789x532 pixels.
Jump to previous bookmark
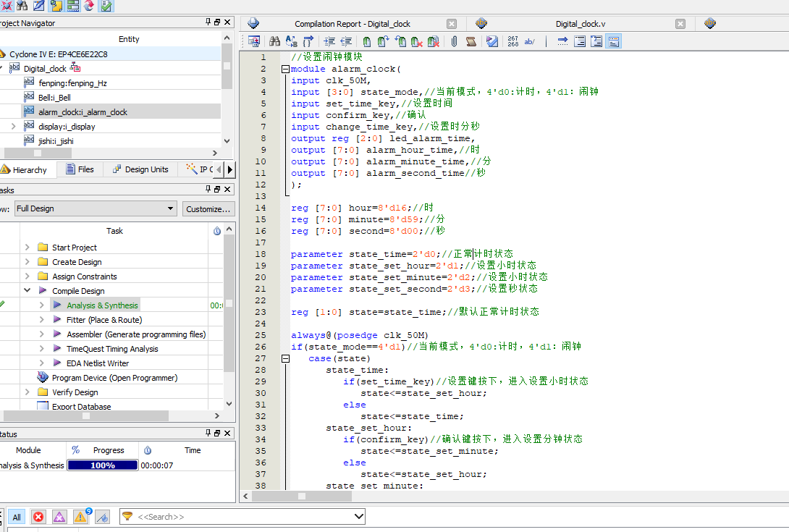[x=400, y=41]
